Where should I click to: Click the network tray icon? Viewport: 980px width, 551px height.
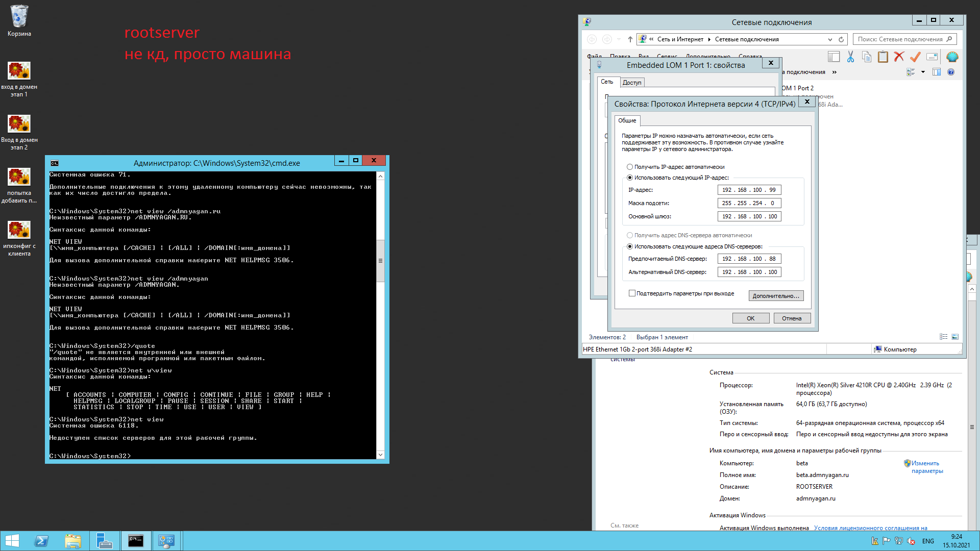click(899, 541)
